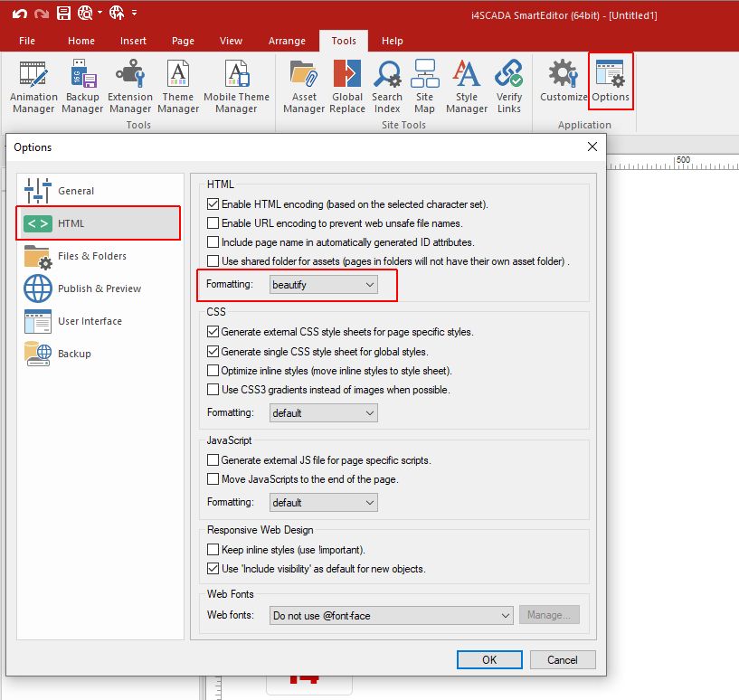This screenshot has height=700, width=739.
Task: Click the publish globe icon in quick access bar
Action: [x=117, y=13]
